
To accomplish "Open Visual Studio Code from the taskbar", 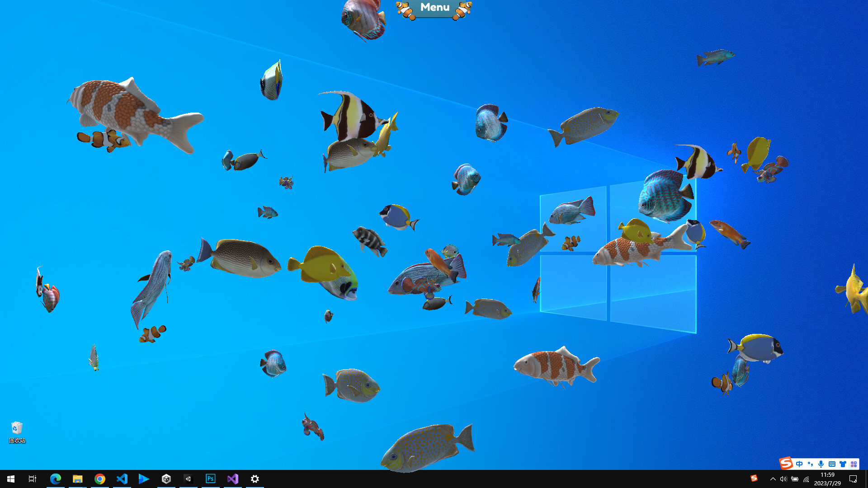I will [121, 479].
